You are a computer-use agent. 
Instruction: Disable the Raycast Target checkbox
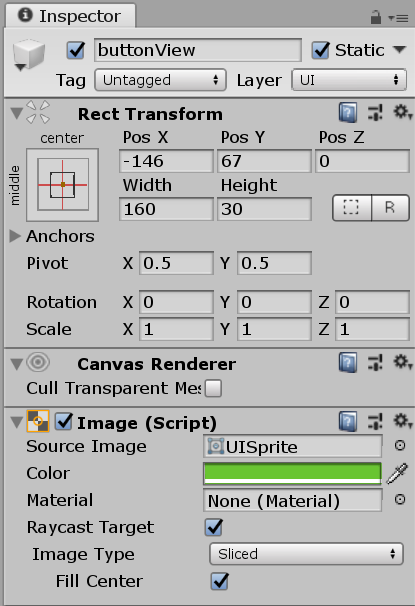click(x=214, y=527)
